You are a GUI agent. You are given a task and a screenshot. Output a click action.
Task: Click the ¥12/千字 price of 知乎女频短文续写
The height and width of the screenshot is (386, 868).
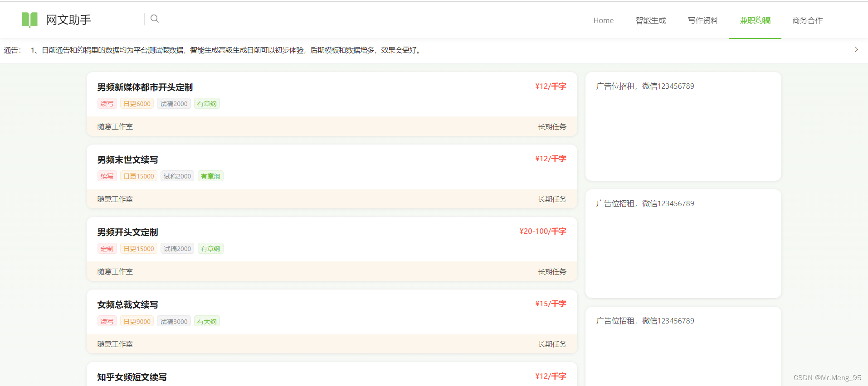[551, 376]
